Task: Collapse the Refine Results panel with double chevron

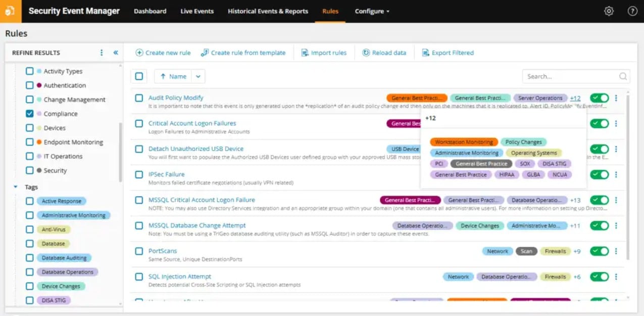Action: (116, 52)
